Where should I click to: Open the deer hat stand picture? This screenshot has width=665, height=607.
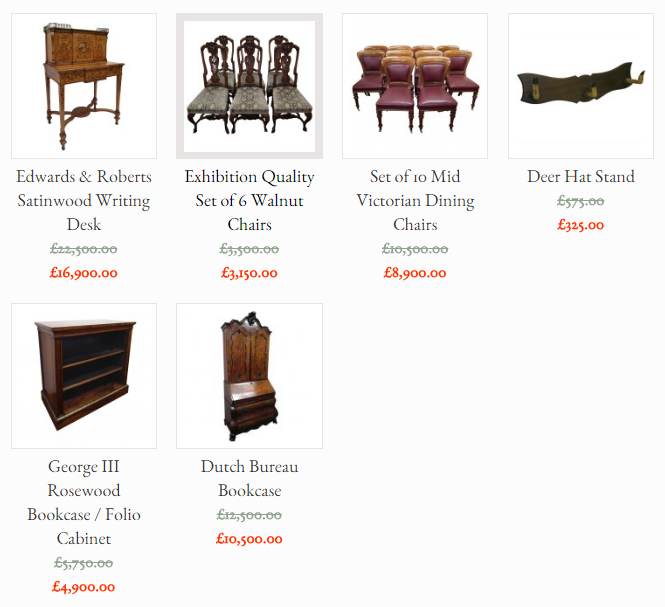581,86
